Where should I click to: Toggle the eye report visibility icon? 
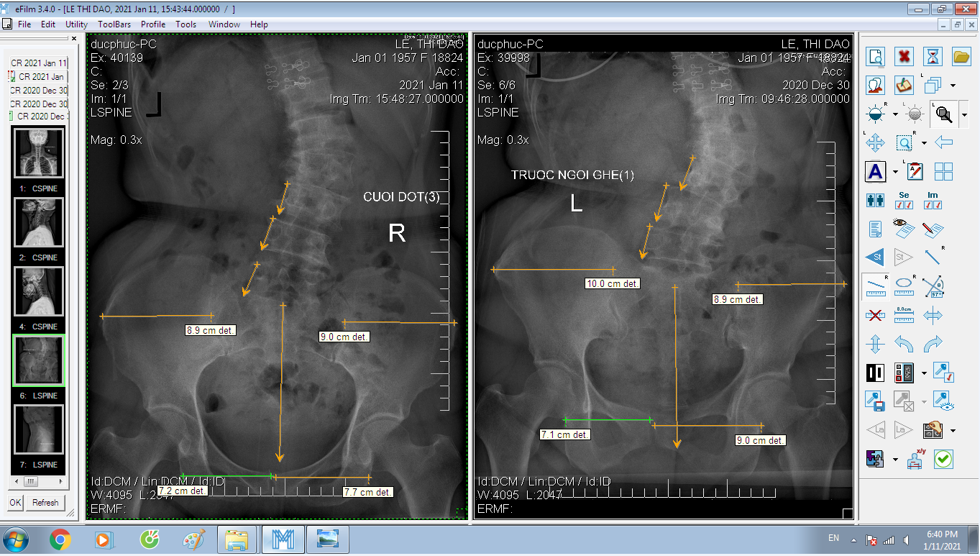904,229
